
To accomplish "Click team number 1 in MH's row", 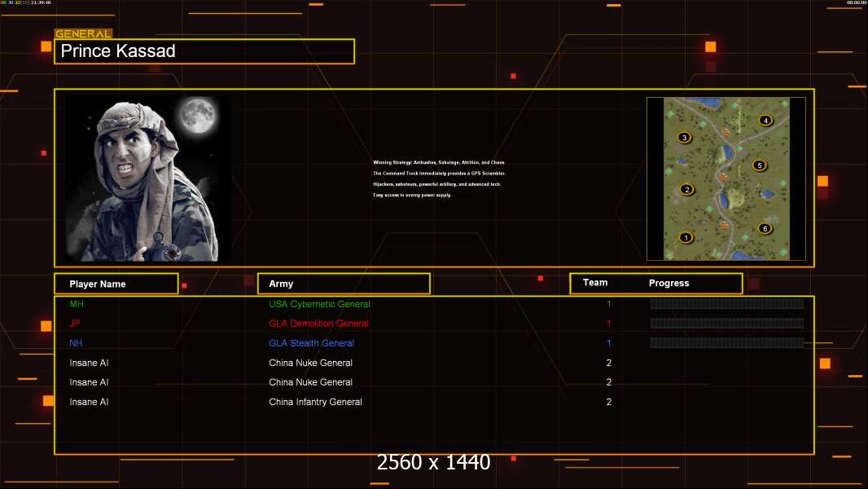I will point(608,304).
